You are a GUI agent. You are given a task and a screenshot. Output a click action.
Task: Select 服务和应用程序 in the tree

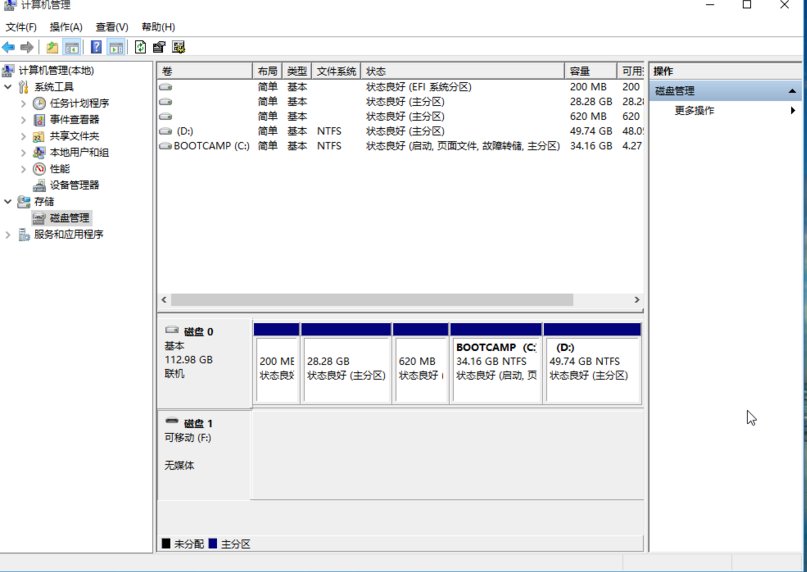tap(69, 235)
